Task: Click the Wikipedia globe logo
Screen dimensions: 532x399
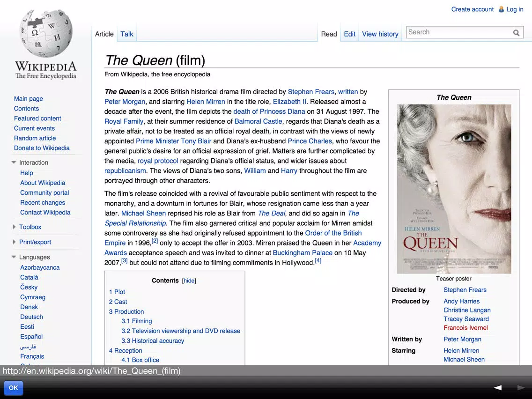Action: tap(46, 33)
